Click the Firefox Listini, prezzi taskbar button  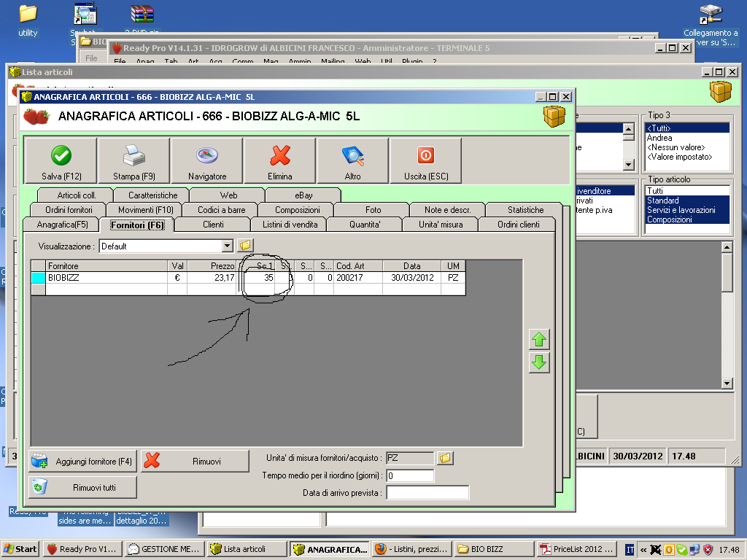coord(411,549)
